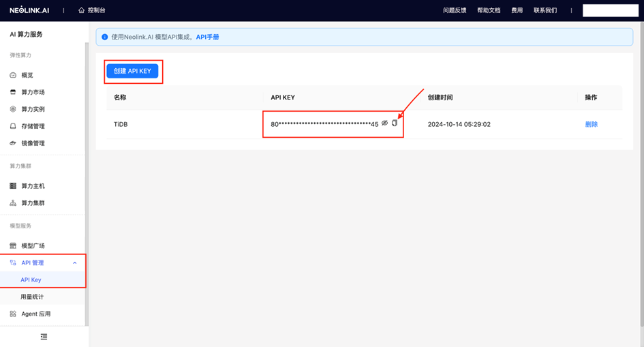
Task: Click the 镜像管理 image icon
Action: pos(13,143)
